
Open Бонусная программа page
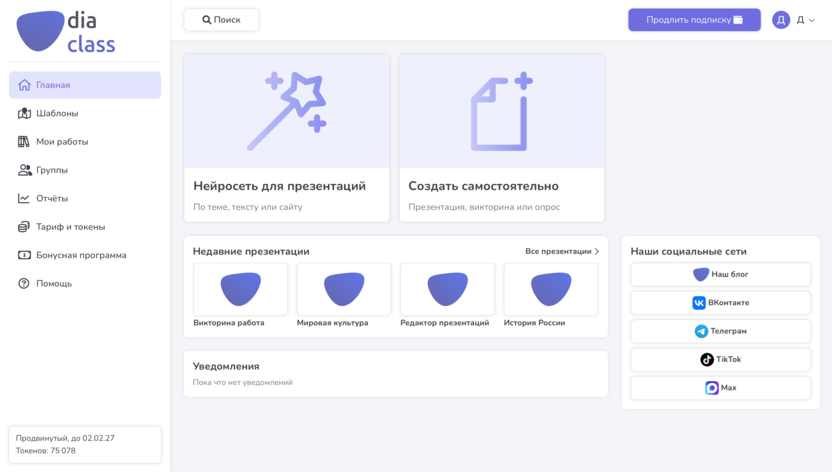pyautogui.click(x=85, y=255)
